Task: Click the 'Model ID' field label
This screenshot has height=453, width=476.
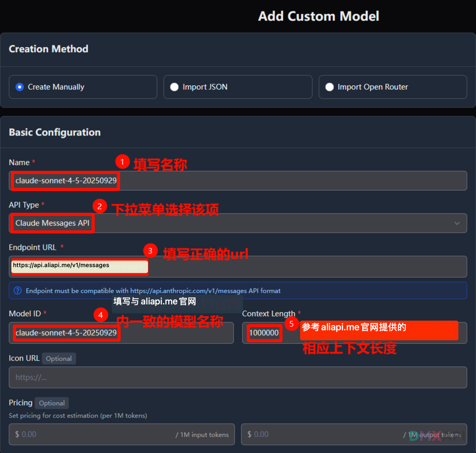Action: (x=25, y=313)
